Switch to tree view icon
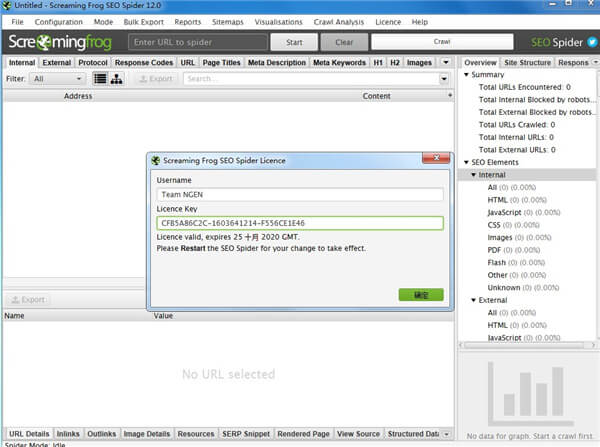600x447 pixels. (x=116, y=79)
